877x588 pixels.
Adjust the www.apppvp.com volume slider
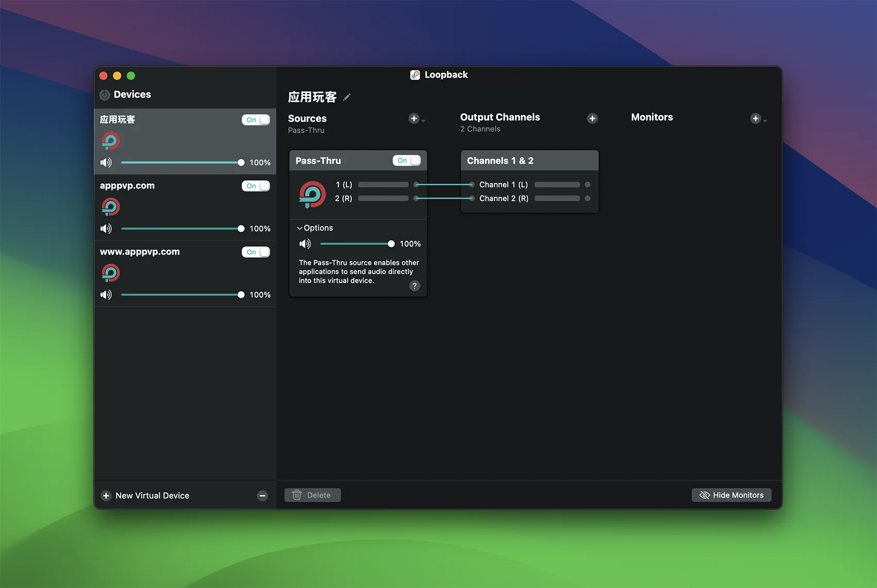(x=183, y=295)
